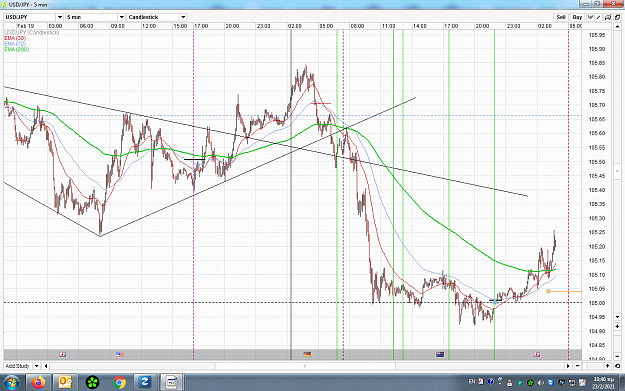The height and width of the screenshot is (391, 625).
Task: Click the system clock showing 23/2/2021
Action: [603, 383]
